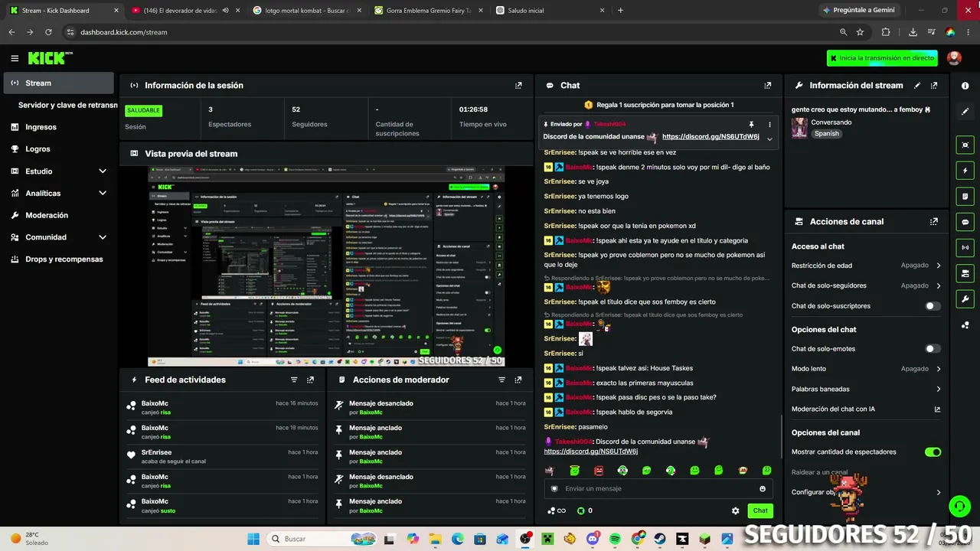Viewport: 980px width, 551px height.
Task: Open Servidor y clave de retransmisión
Action: [x=67, y=106]
